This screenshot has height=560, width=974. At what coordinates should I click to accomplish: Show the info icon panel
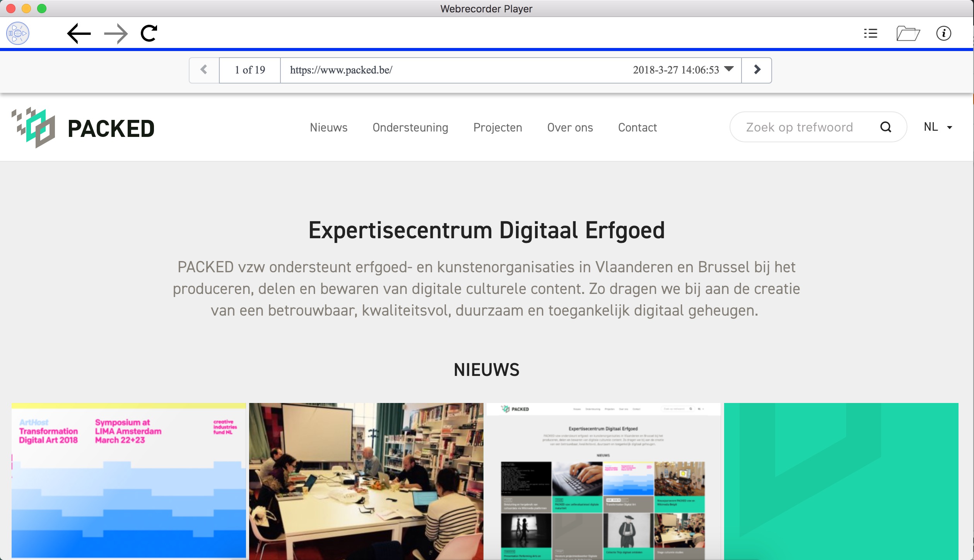[x=943, y=33]
